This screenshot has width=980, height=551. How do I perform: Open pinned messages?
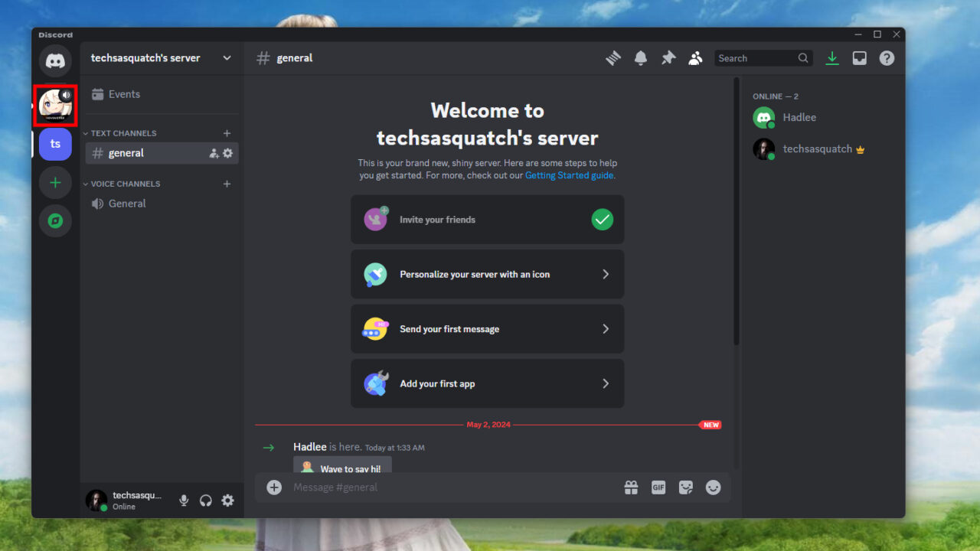668,57
